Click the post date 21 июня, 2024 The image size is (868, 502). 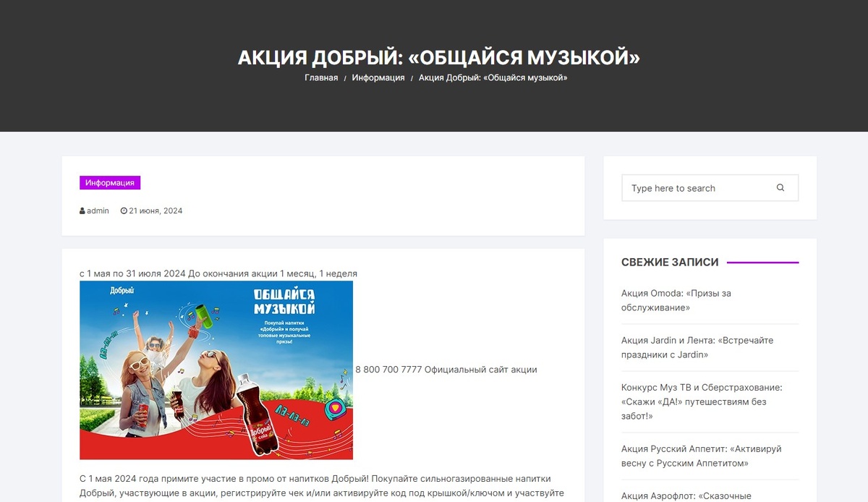(x=156, y=211)
